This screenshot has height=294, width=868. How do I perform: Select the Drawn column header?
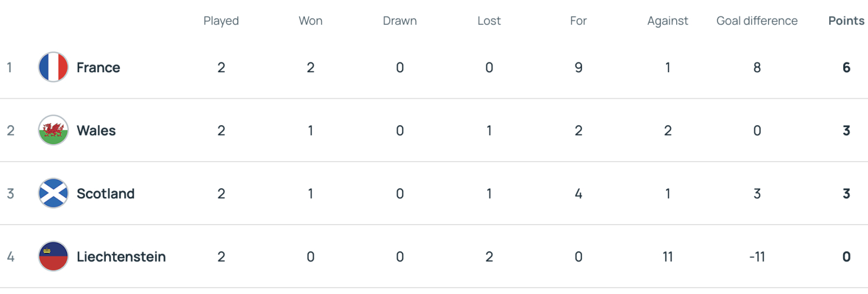[x=400, y=21]
